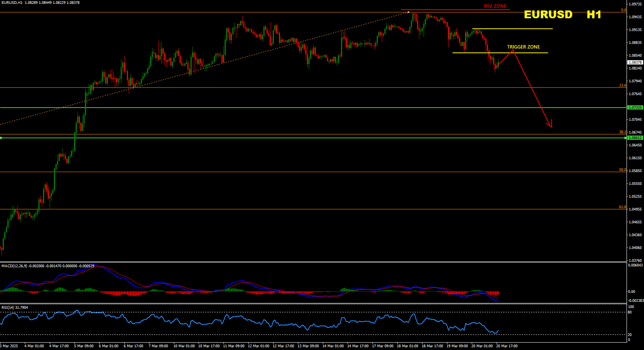Select the current price label 1.08378
The image size is (644, 350).
pos(635,63)
